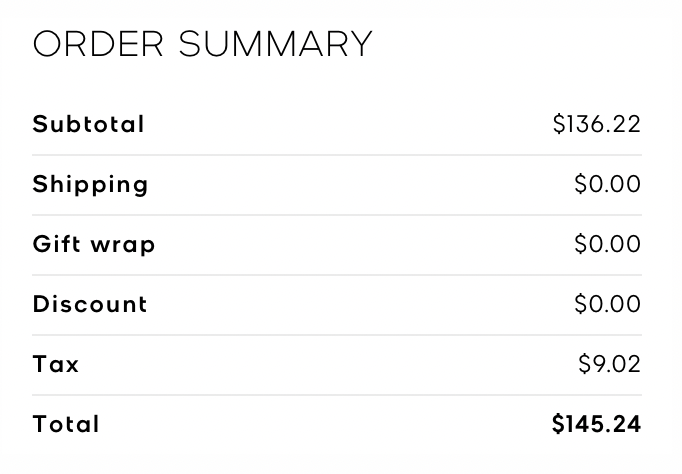682x474 pixels.
Task: Select the Tax label
Action: click(x=56, y=364)
